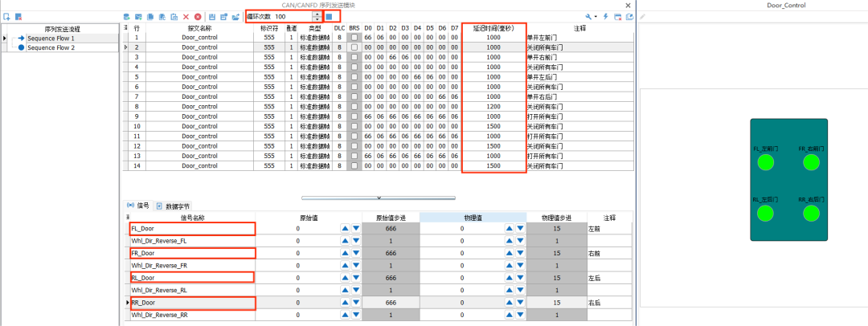Step Whl_Dir_Reverse_RR physical value down

coord(520,315)
